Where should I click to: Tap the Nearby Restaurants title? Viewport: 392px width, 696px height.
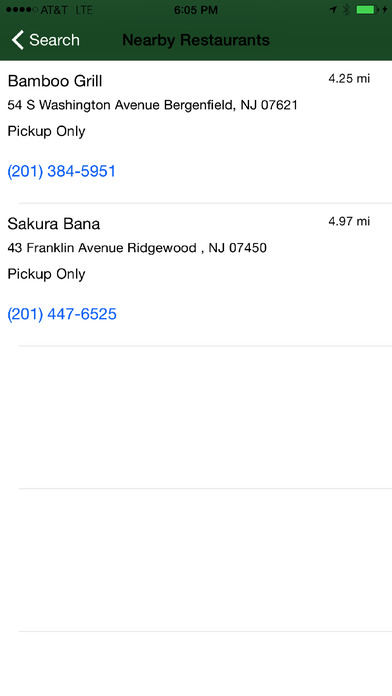[196, 40]
